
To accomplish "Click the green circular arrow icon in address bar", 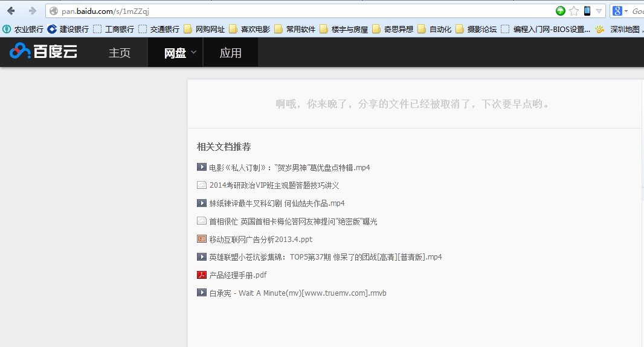I will (x=561, y=11).
